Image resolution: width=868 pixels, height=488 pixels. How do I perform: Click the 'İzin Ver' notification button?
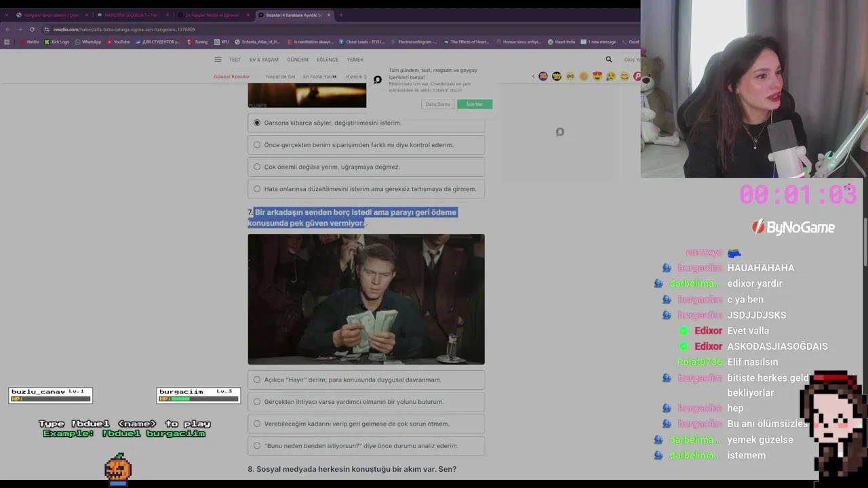click(475, 104)
